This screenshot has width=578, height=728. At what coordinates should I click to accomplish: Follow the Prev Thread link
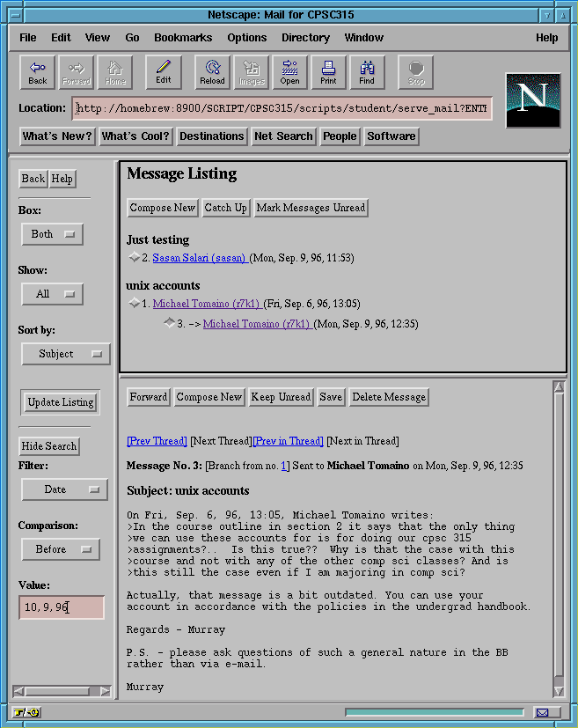click(157, 441)
